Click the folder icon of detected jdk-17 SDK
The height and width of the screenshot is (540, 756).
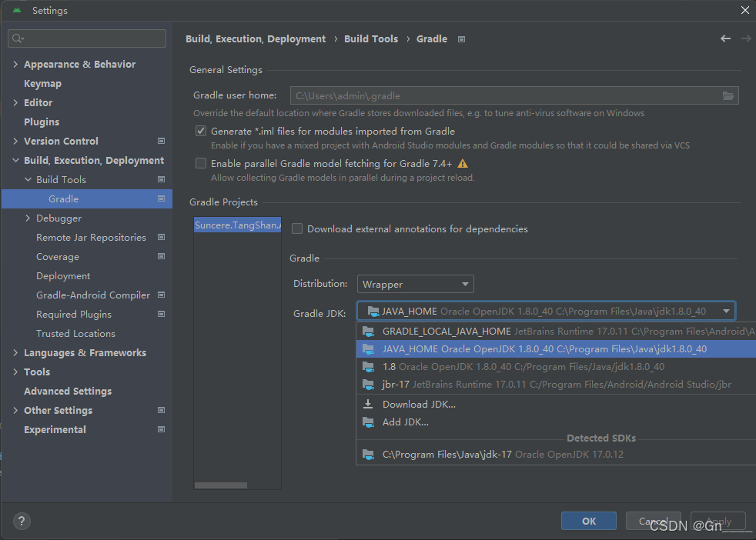click(368, 455)
